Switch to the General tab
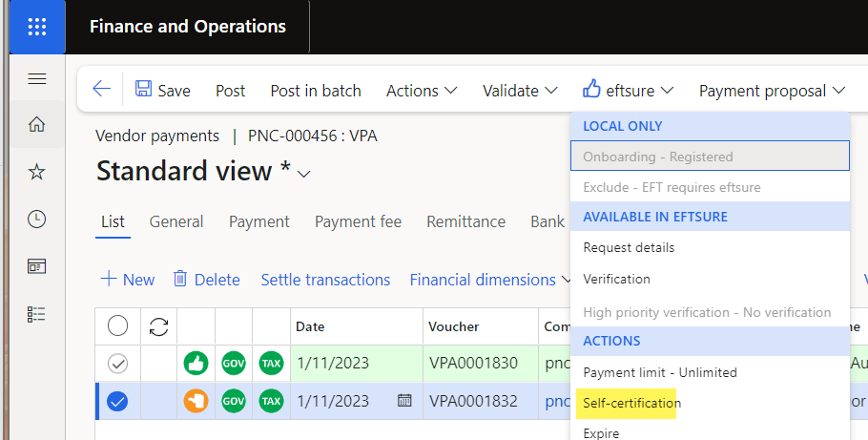 (176, 221)
